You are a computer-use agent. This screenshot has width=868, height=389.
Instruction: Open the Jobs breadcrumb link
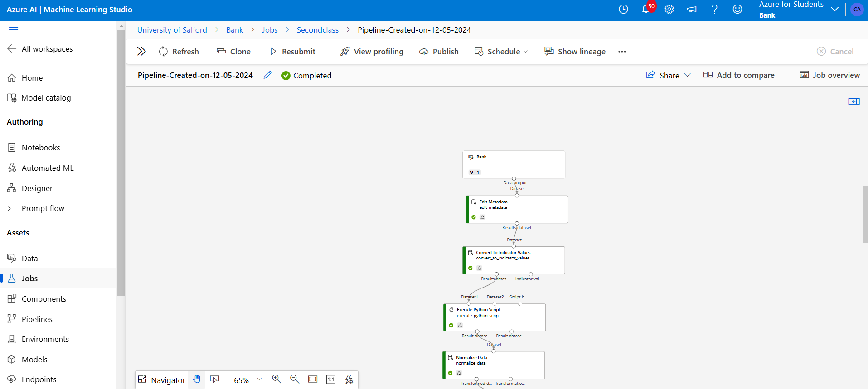pos(270,30)
